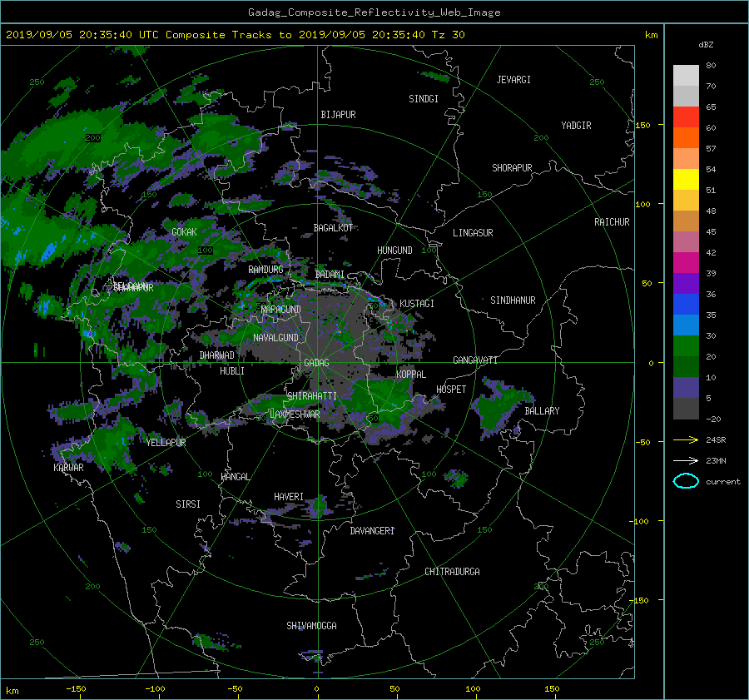This screenshot has height=700, width=749.
Task: Click the KARWAR city label
Action: tap(68, 468)
